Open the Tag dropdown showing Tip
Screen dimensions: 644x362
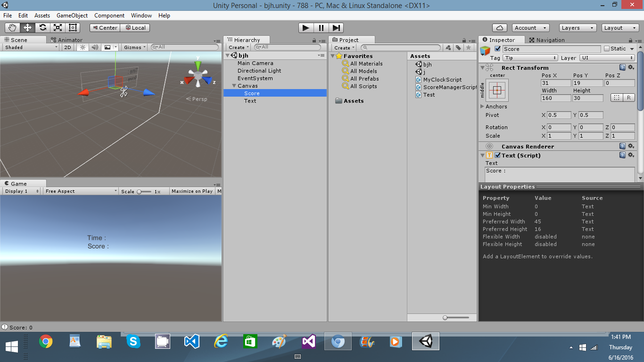(x=530, y=58)
